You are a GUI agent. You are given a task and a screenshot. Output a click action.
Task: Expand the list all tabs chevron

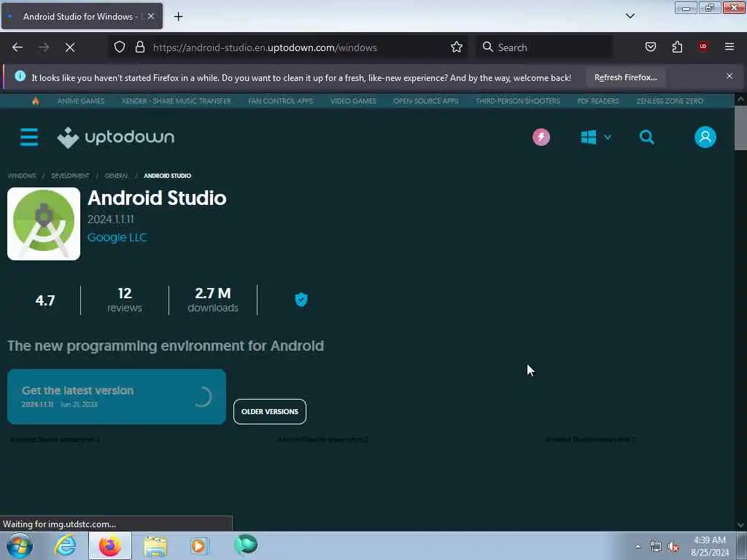pos(630,16)
